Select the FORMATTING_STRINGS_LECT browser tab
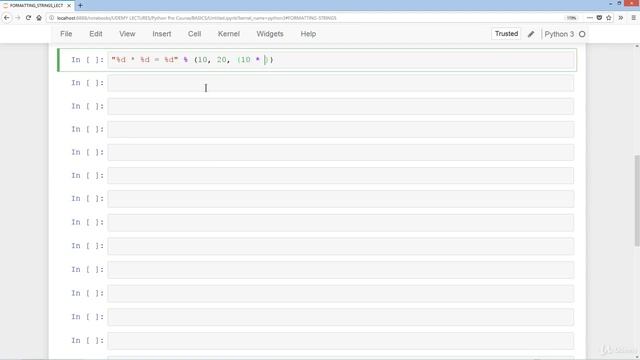 click(x=37, y=6)
